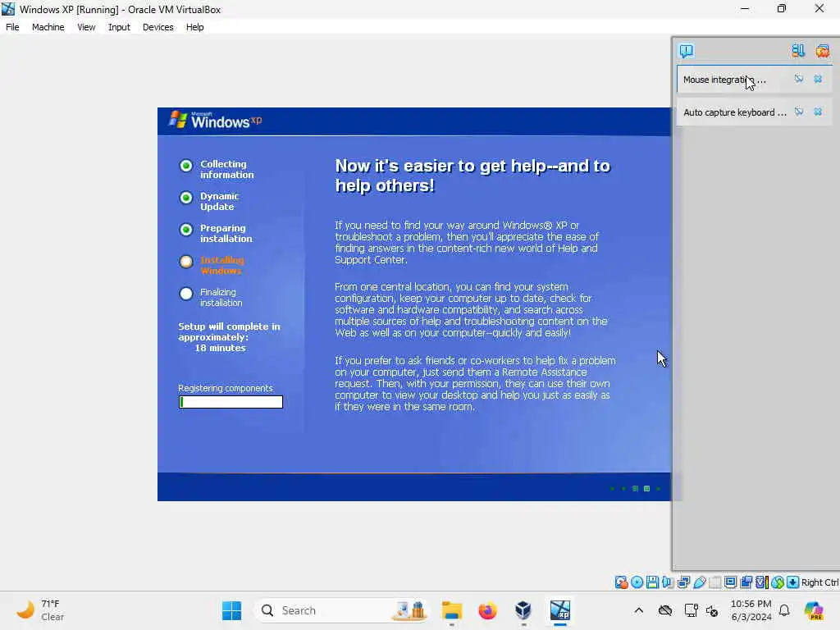The height and width of the screenshot is (630, 840).
Task: Open details icon on Auto capture keyboard notification
Action: [x=799, y=112]
